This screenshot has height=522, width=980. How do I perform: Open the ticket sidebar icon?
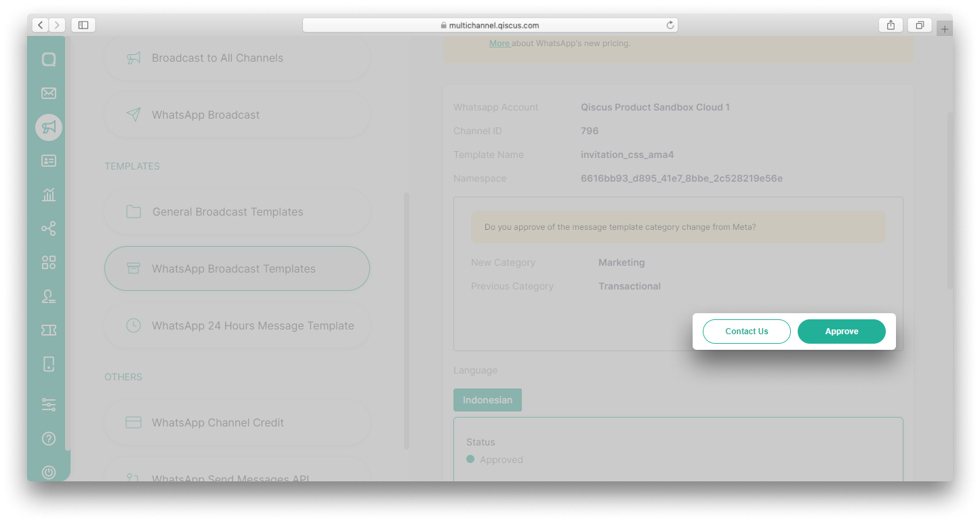point(49,330)
